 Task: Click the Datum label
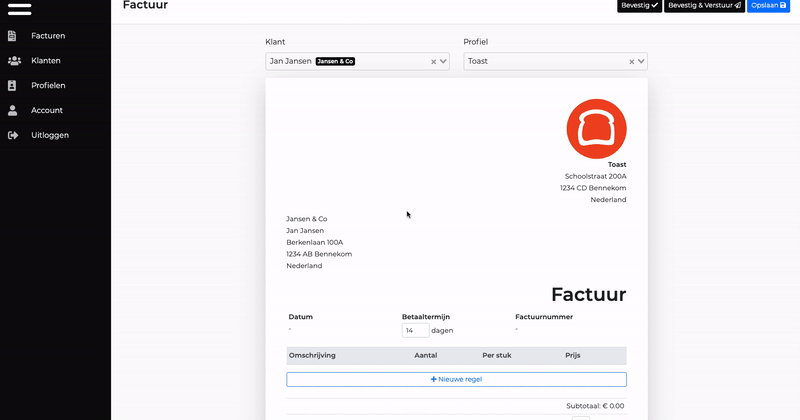pyautogui.click(x=301, y=317)
